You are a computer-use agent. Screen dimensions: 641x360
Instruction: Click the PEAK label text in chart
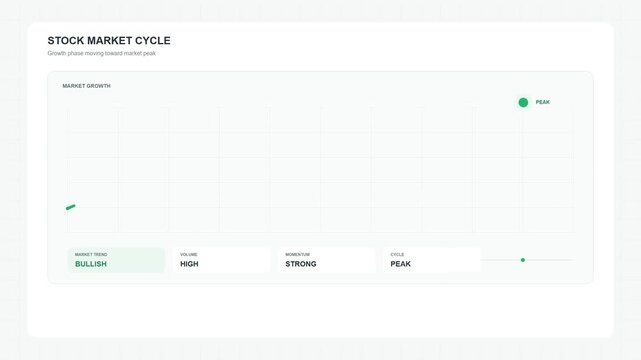pyautogui.click(x=542, y=102)
